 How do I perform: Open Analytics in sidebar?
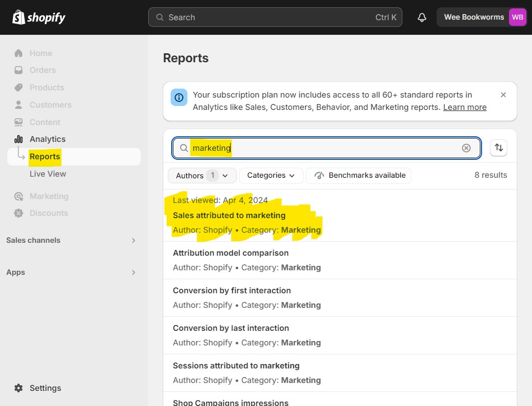(x=48, y=139)
